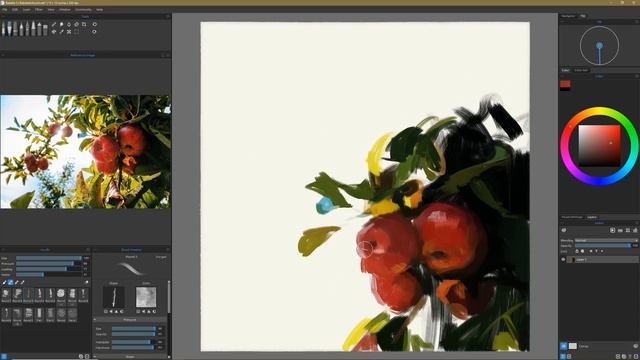Image resolution: width=640 pixels, height=360 pixels.
Task: Toggle Canvas layer visibility eye
Action: [563, 346]
